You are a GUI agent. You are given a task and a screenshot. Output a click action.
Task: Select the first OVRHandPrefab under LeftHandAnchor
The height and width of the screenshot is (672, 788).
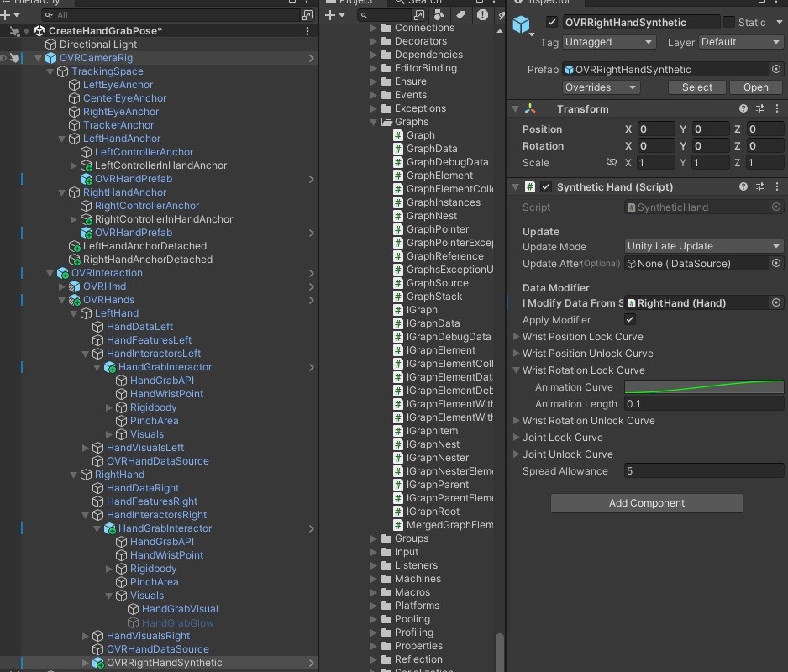click(x=134, y=179)
